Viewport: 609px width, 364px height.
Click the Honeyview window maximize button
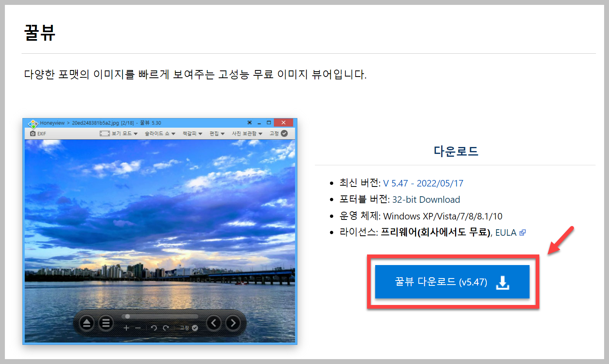click(x=269, y=123)
